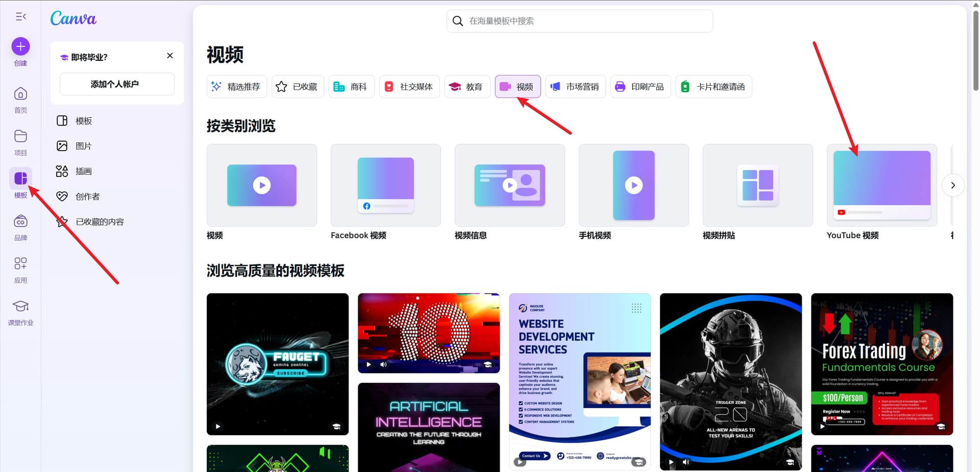Select the 精选推荐 category chip
The width and height of the screenshot is (980, 472).
coord(237,87)
